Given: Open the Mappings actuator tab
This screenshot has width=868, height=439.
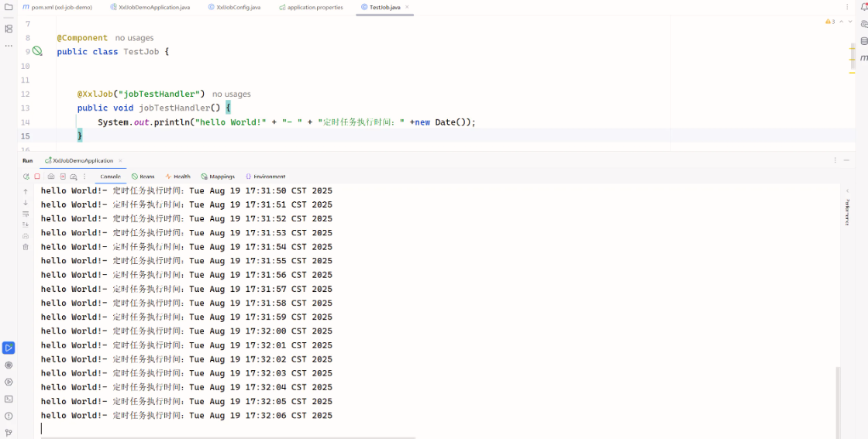Looking at the screenshot, I should (218, 177).
